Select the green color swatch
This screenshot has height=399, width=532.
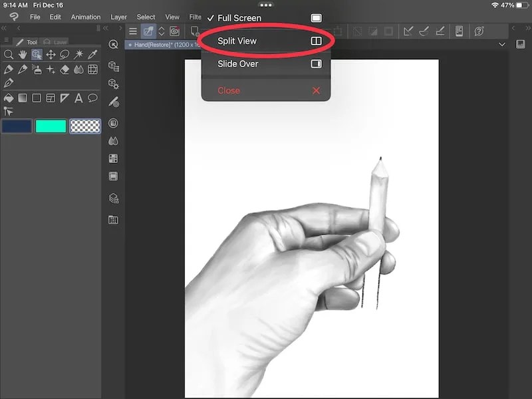click(51, 126)
